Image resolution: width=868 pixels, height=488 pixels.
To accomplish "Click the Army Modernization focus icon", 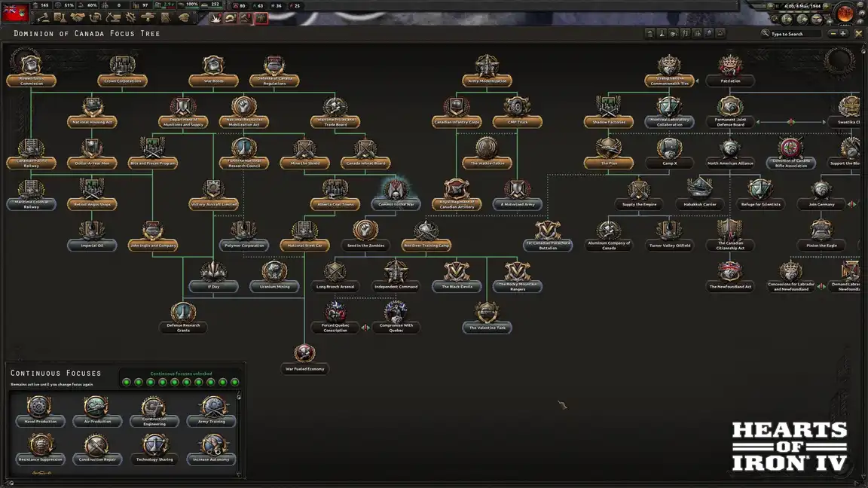I will tap(486, 68).
